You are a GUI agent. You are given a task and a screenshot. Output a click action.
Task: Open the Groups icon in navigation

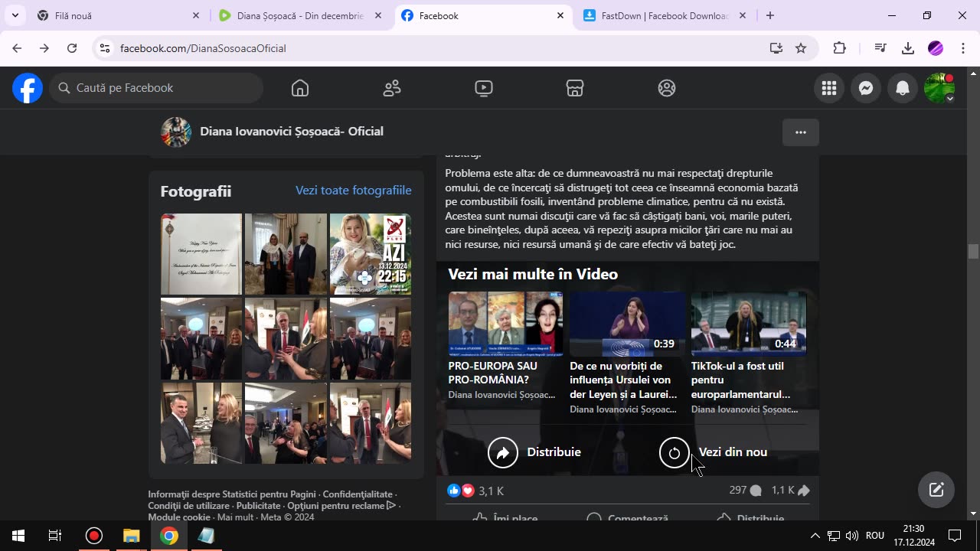pos(667,88)
